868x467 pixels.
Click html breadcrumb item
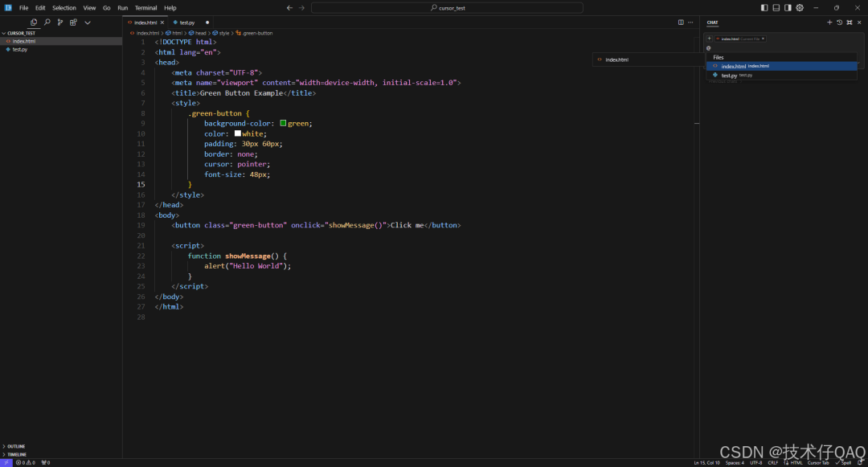[x=174, y=33]
